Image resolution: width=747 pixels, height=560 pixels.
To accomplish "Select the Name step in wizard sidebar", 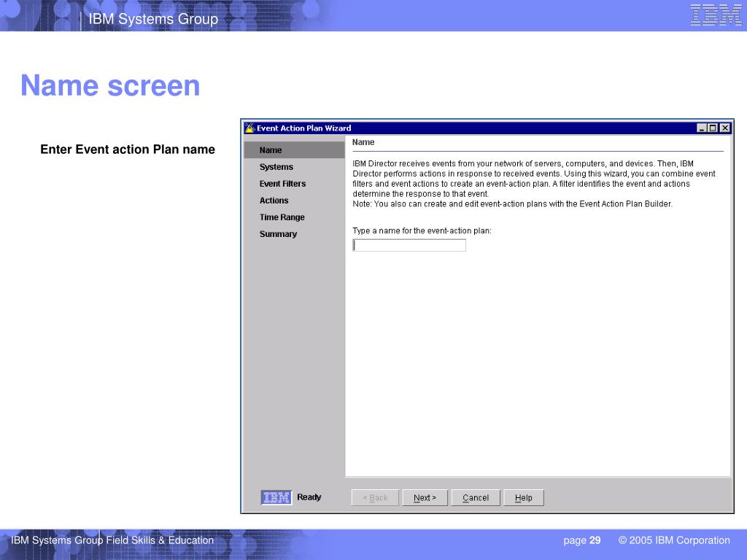I will tap(295, 150).
